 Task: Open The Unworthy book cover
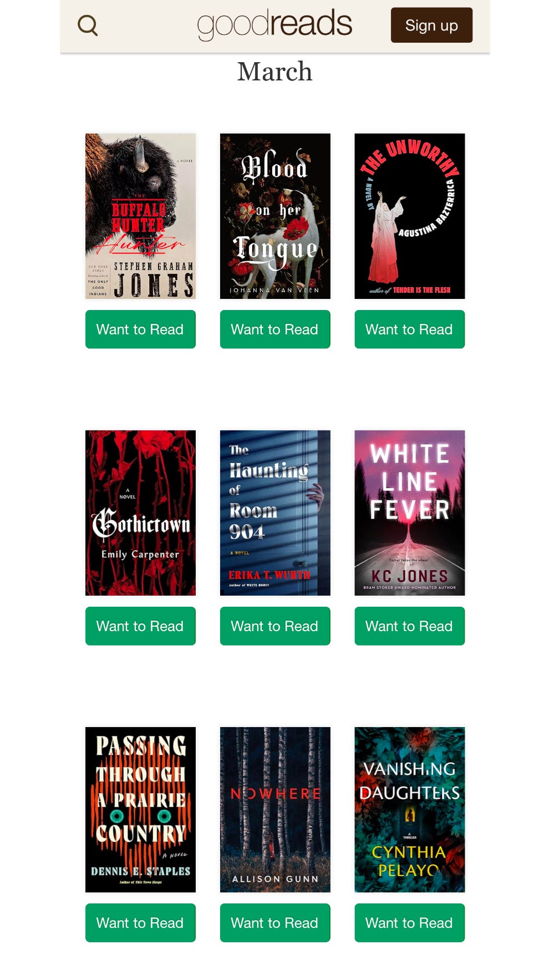[x=410, y=216]
